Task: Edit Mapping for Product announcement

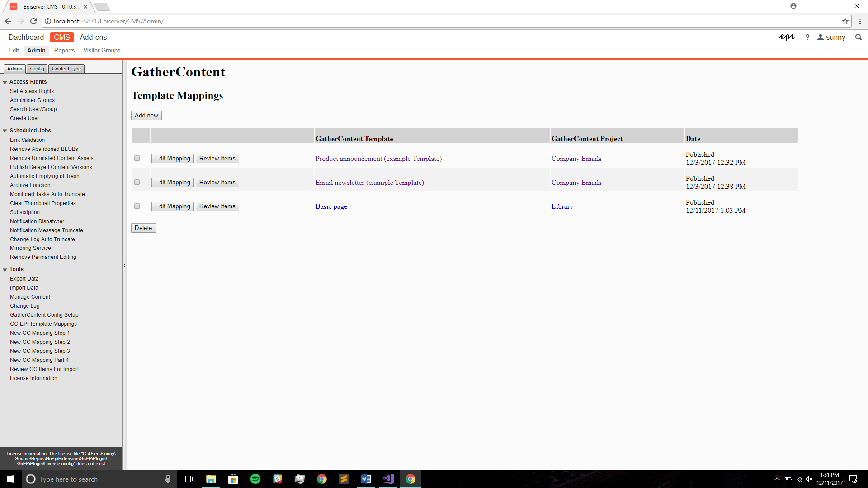Action: (173, 158)
